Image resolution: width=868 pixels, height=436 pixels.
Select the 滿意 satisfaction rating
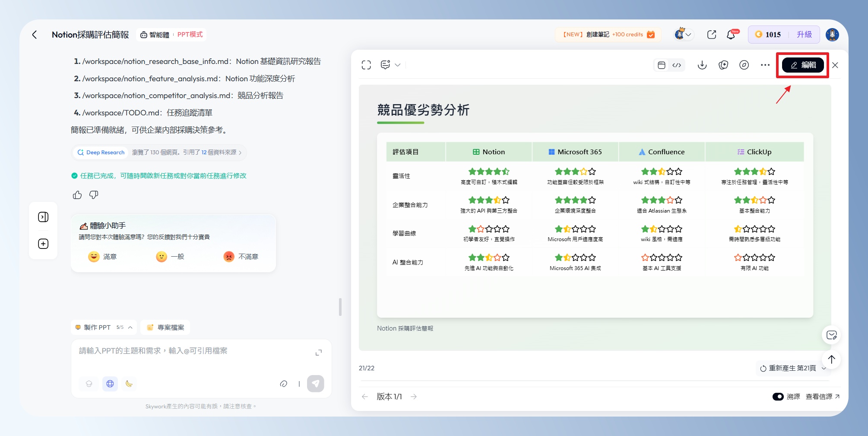coord(102,257)
